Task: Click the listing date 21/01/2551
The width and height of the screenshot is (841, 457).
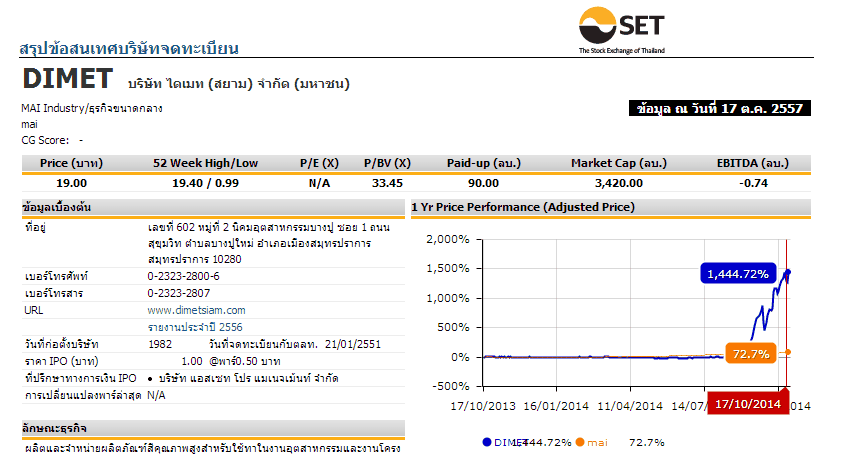Action: [x=352, y=344]
